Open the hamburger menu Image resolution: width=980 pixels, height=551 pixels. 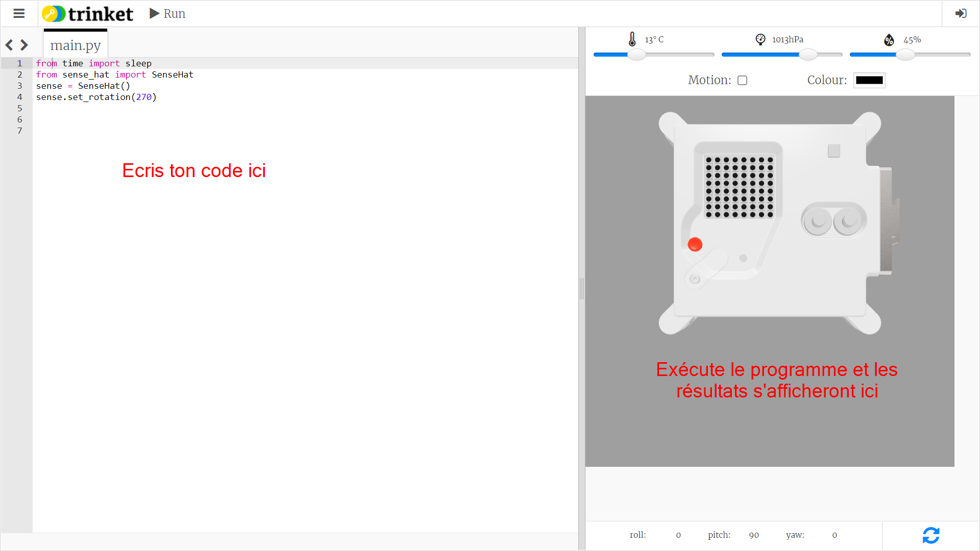(19, 14)
